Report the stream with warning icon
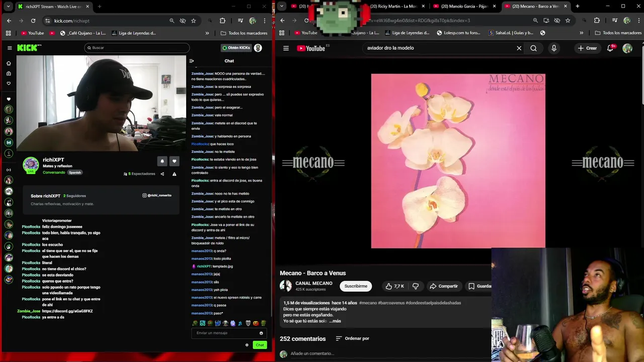The width and height of the screenshot is (644, 362). [x=174, y=174]
